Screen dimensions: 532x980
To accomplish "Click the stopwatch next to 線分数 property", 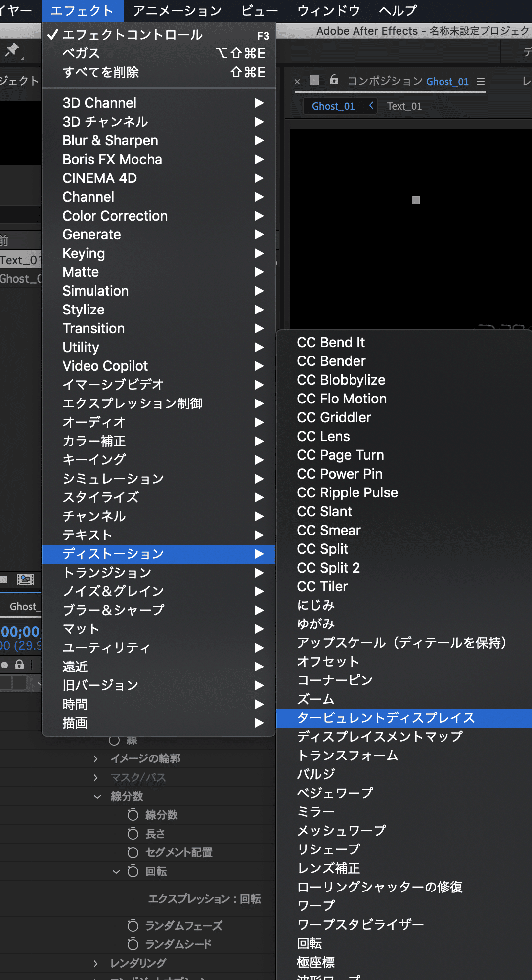I will point(133,815).
